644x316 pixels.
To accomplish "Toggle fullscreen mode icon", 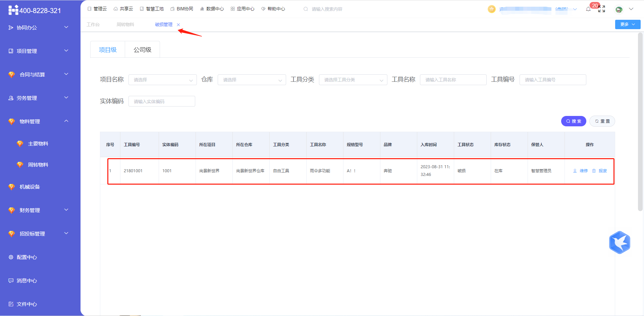I will click(x=602, y=9).
